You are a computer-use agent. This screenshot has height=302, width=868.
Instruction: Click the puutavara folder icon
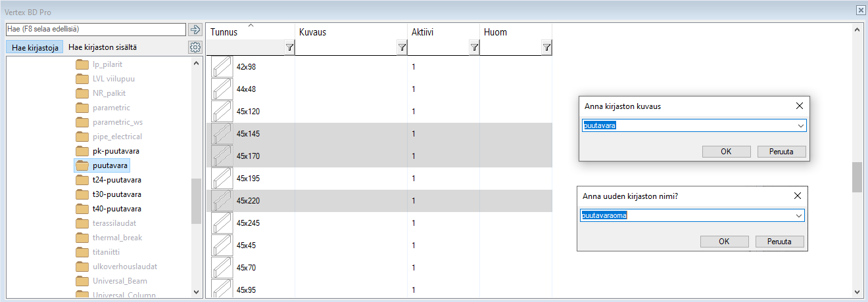pyautogui.click(x=82, y=165)
